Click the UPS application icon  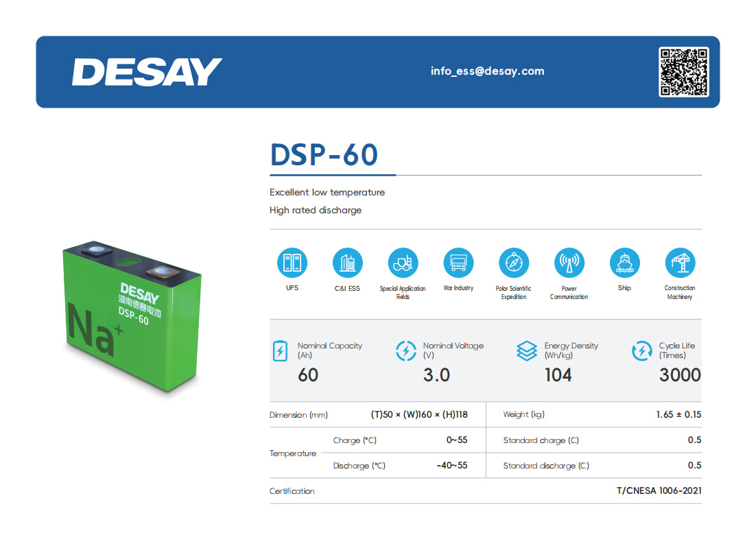point(292,263)
